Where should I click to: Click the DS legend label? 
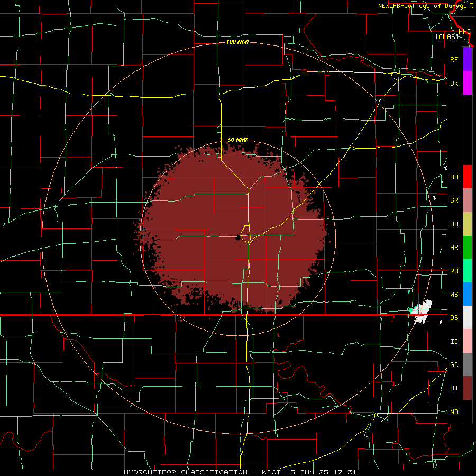click(454, 318)
